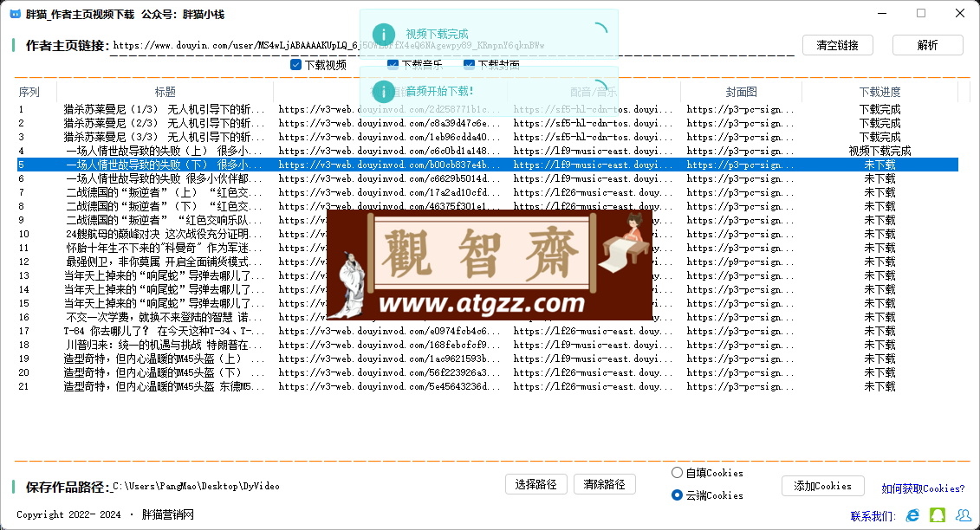This screenshot has width=980, height=530.
Task: Toggle the 下载封面 checkbox
Action: click(469, 64)
